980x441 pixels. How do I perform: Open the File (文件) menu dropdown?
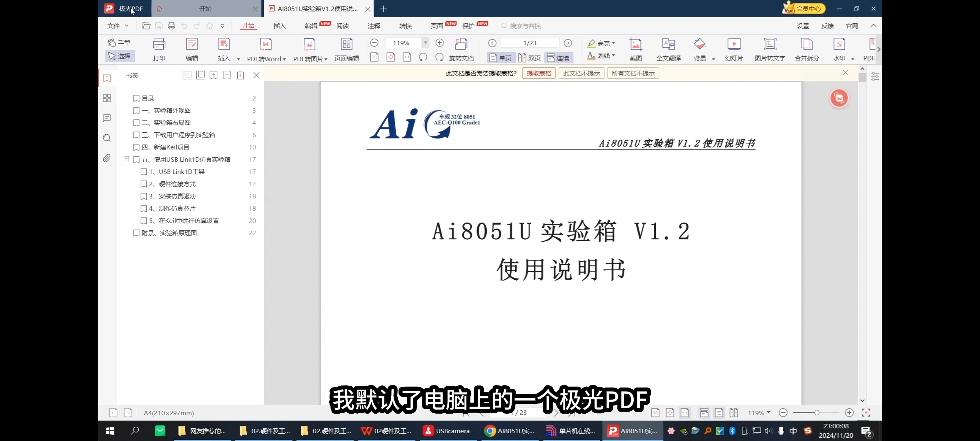118,26
